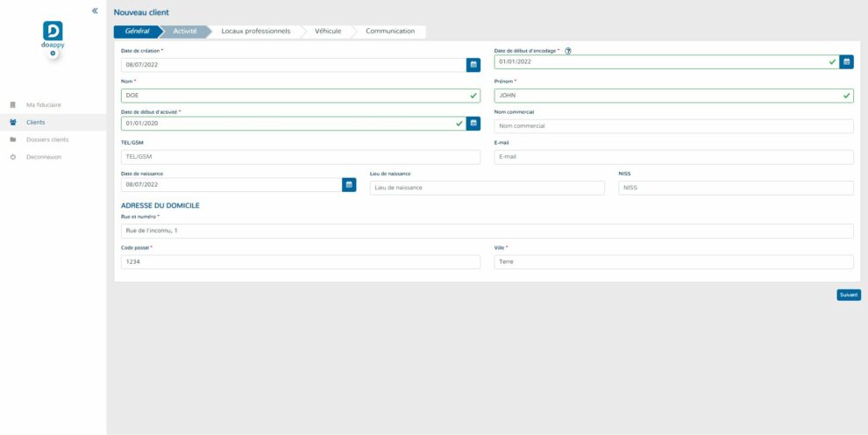
Task: Open Dossiers clients section
Action: coord(47,139)
